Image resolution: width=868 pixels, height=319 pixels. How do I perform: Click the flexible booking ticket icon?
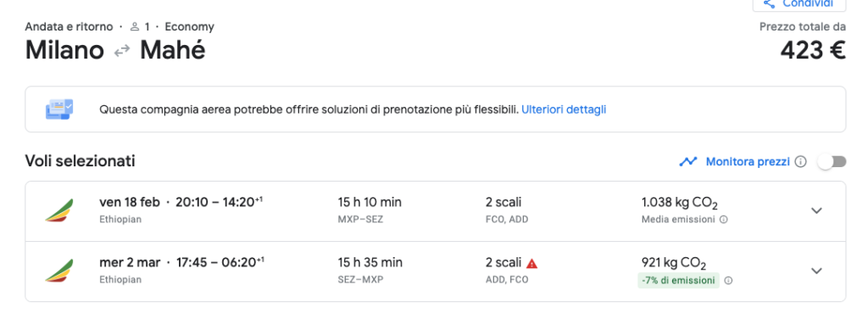(58, 109)
